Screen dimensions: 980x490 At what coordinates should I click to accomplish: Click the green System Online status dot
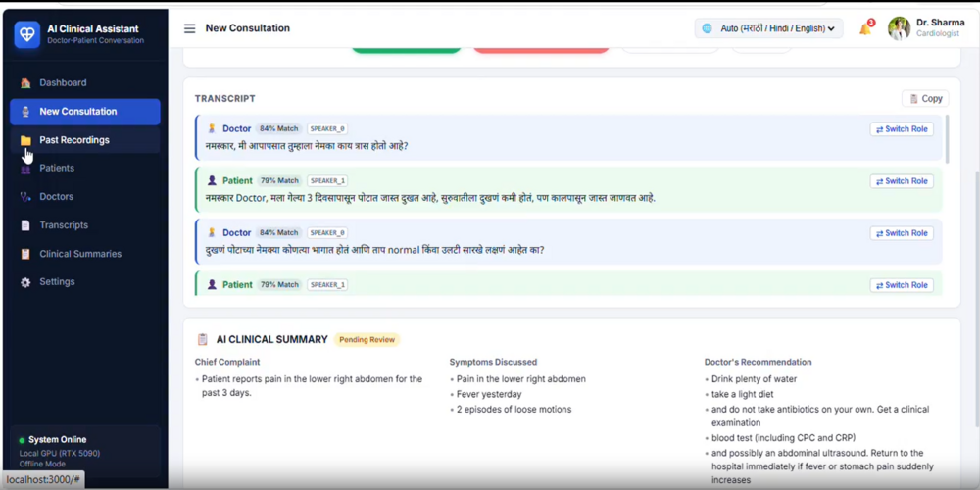click(x=23, y=440)
